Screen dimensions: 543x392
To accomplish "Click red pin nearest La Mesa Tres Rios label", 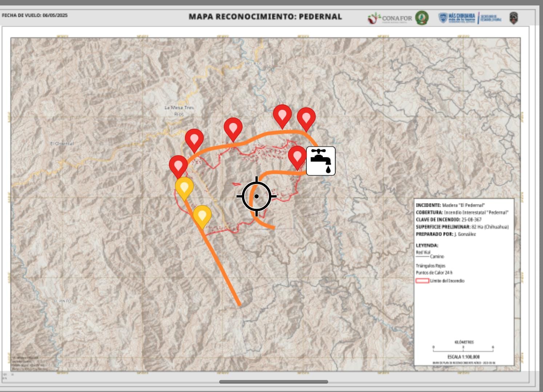I will [194, 139].
